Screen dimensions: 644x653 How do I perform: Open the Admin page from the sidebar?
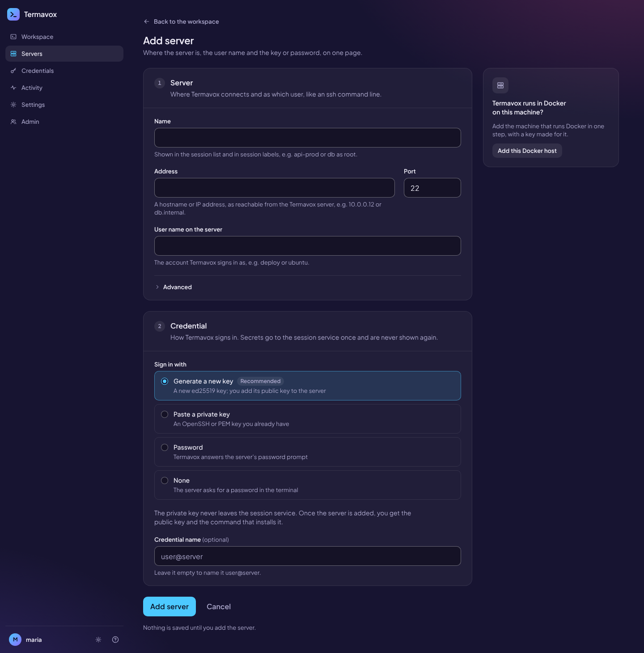point(64,122)
